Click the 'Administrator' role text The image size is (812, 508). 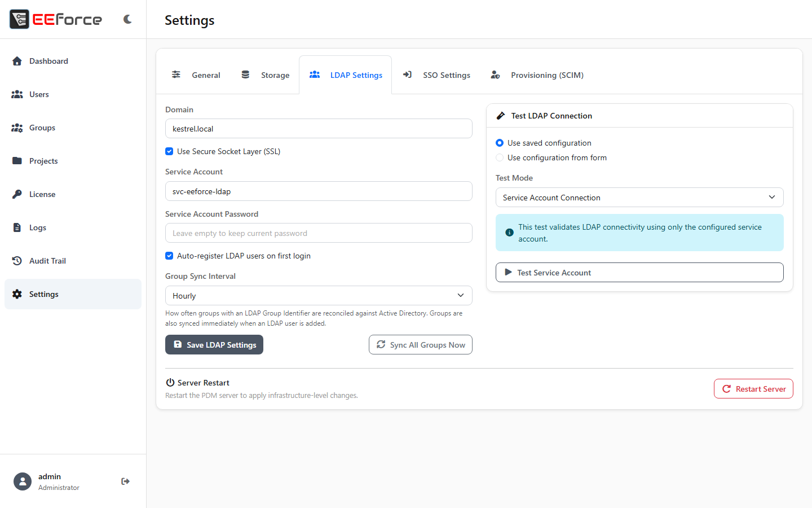59,488
